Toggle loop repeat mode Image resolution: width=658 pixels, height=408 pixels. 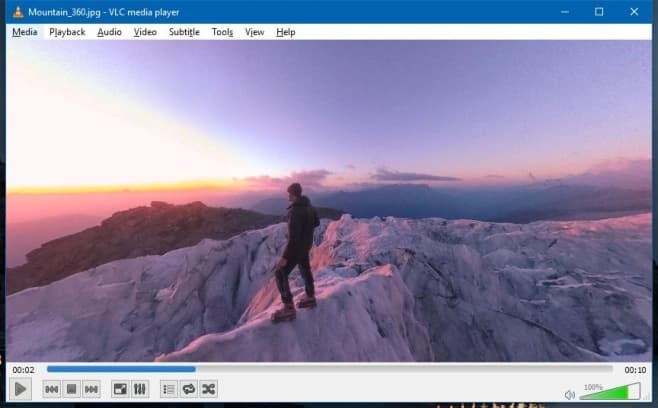coord(189,389)
